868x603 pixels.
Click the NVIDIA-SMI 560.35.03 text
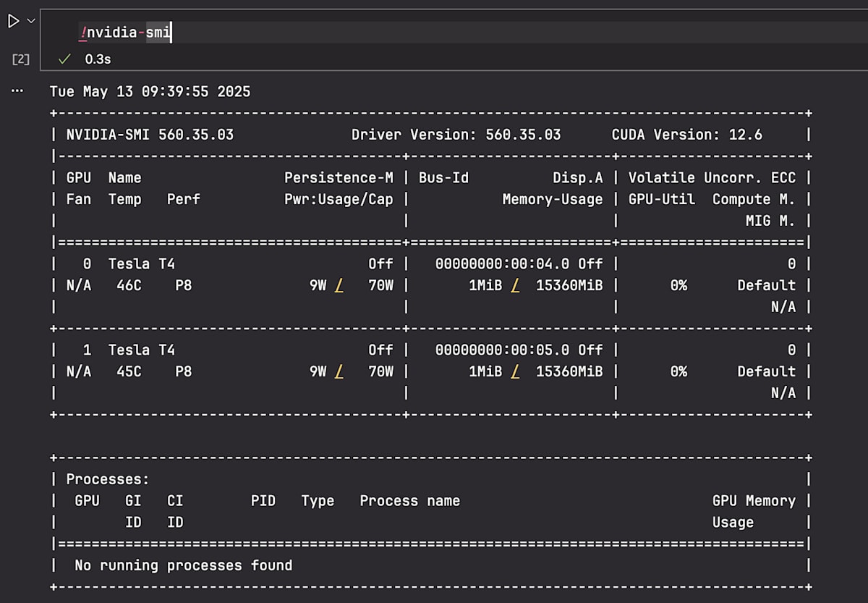click(x=150, y=135)
